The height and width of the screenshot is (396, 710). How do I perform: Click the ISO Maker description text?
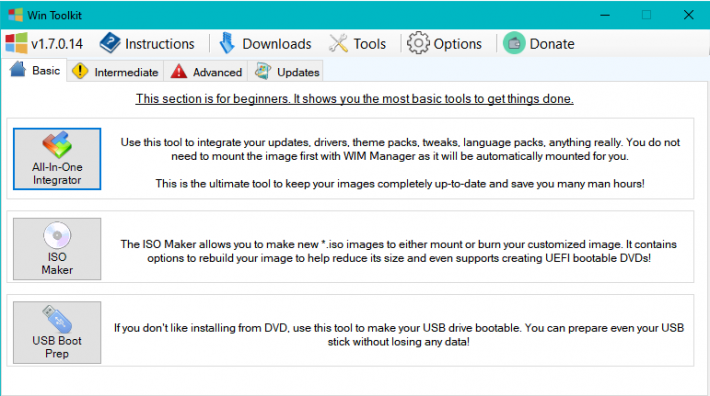coord(398,251)
